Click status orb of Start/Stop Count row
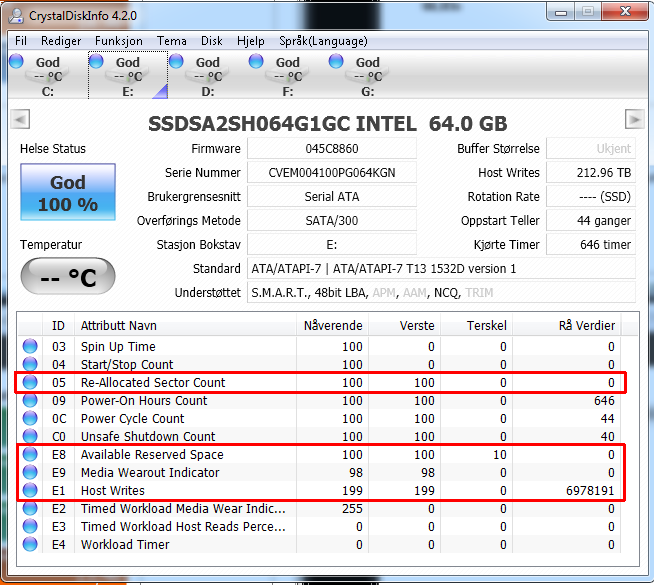Image resolution: width=654 pixels, height=585 pixels. click(x=30, y=364)
